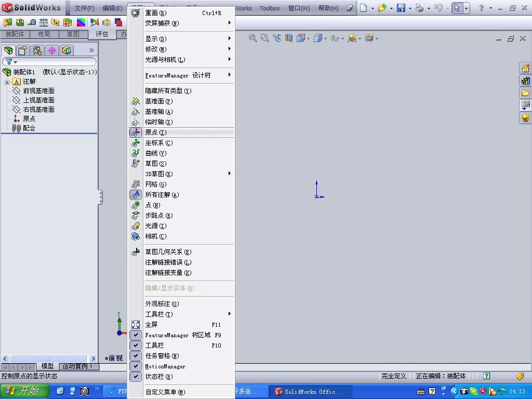
Task: Click 全屏 F11 full screen entry
Action: click(182, 325)
